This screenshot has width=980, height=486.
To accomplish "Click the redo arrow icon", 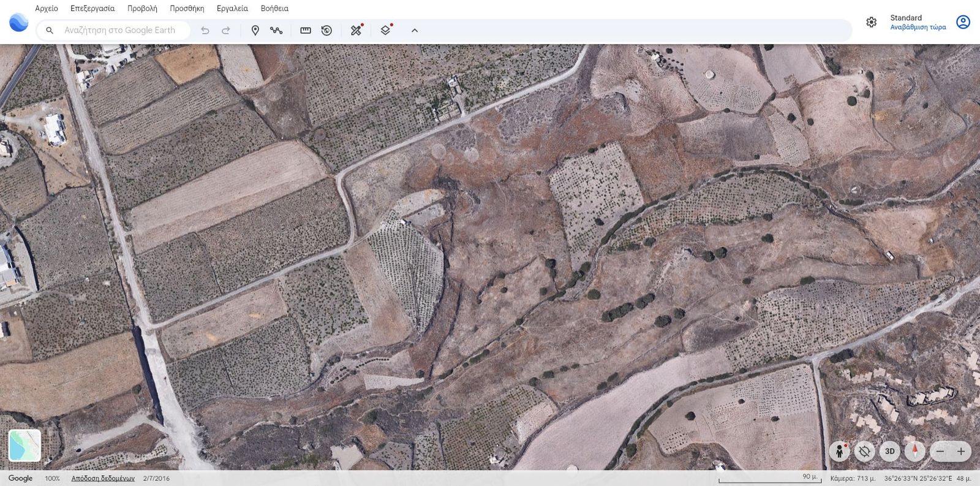I will click(x=226, y=30).
